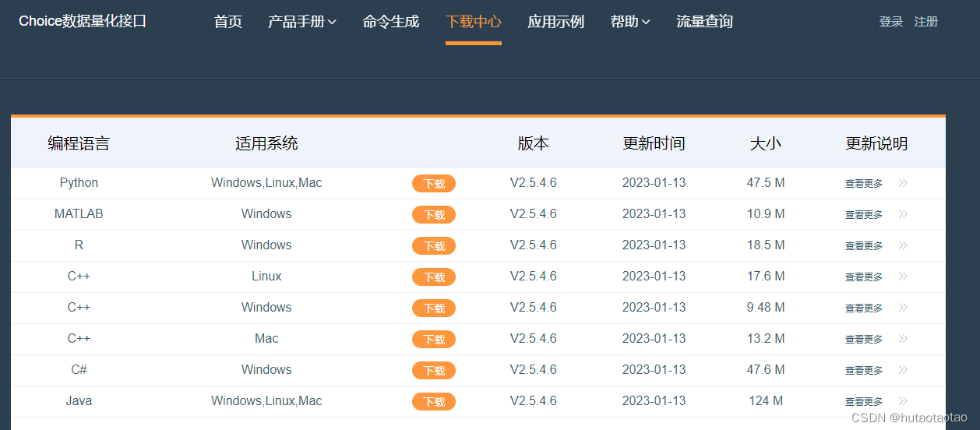Click the 17.6 M size cell

coord(766,277)
